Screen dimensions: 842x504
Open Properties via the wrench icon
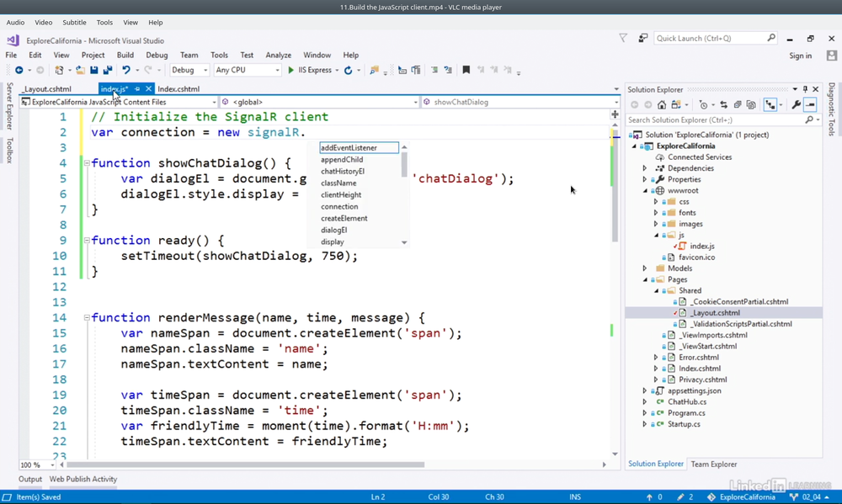click(x=797, y=104)
